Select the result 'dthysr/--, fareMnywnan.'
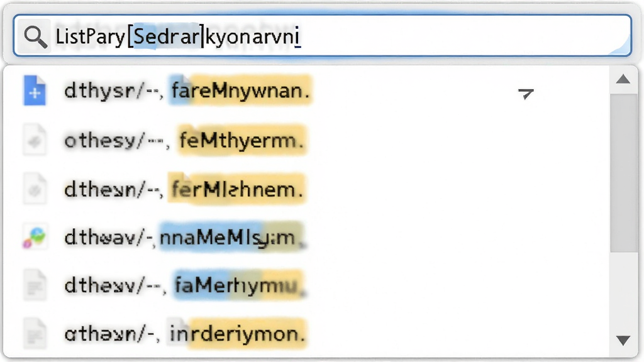 pyautogui.click(x=307, y=90)
